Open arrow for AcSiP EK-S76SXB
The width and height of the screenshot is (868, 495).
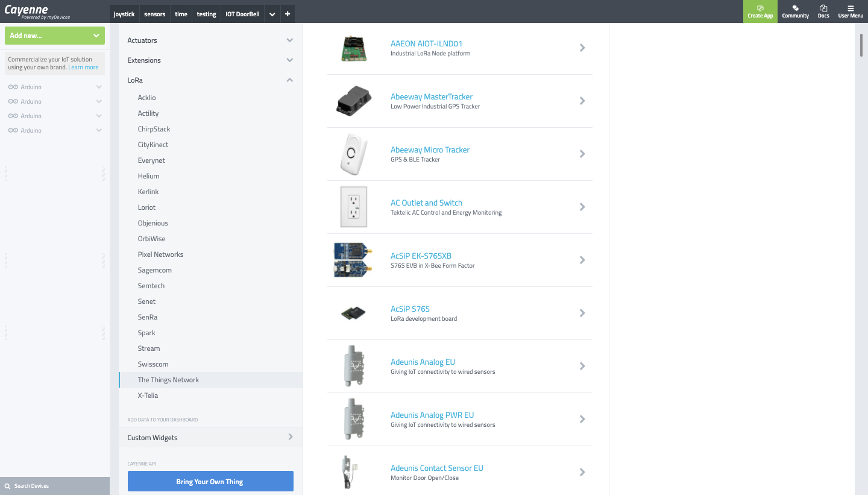point(582,260)
